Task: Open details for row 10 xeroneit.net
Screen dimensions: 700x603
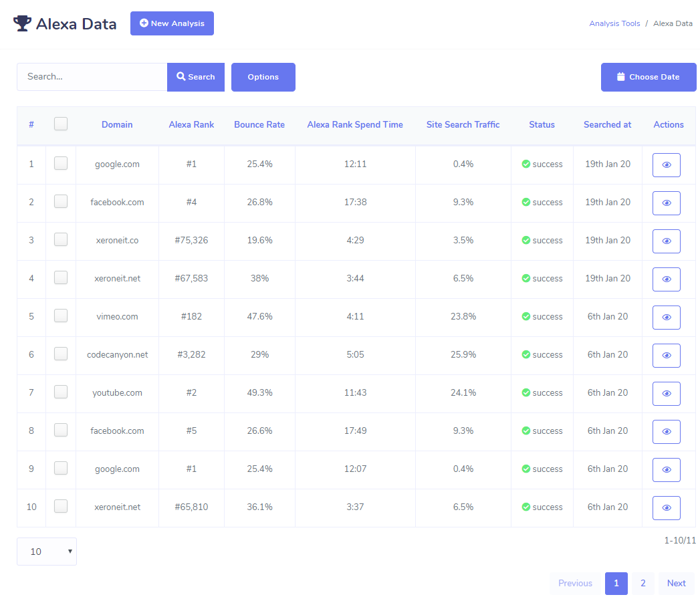Action: [x=666, y=508]
